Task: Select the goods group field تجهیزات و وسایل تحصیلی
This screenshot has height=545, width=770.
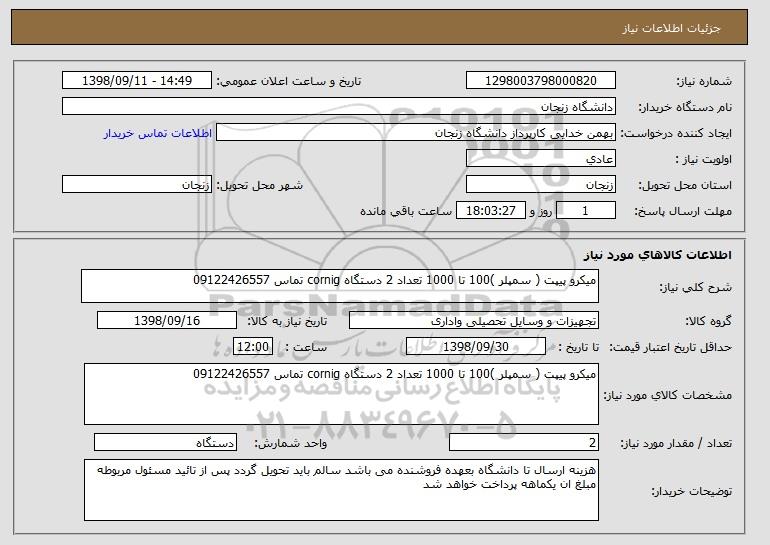Action: (474, 321)
